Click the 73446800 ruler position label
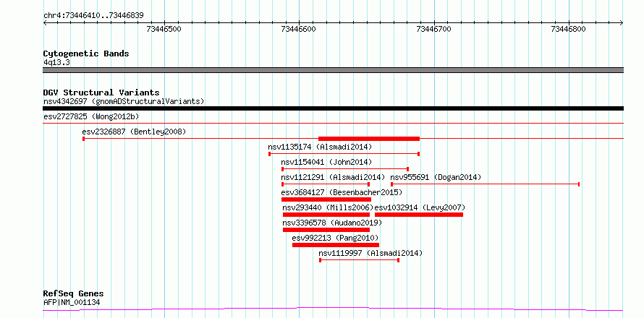 click(569, 29)
